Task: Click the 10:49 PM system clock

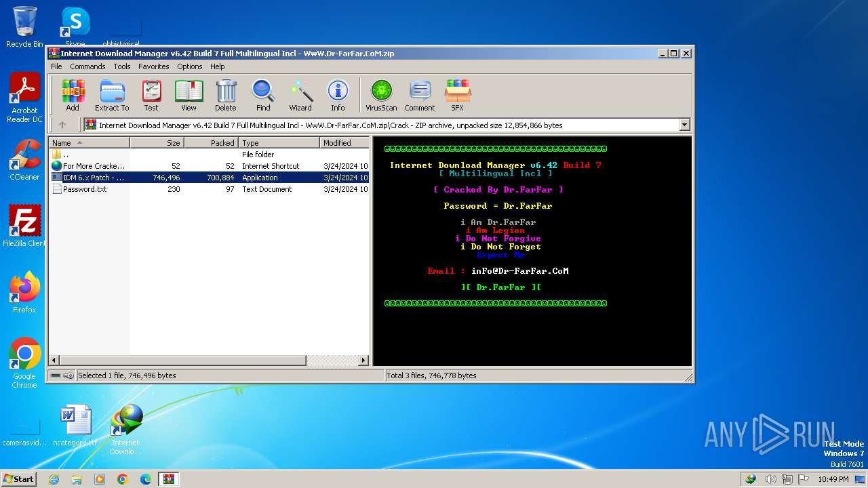Action: (x=833, y=479)
